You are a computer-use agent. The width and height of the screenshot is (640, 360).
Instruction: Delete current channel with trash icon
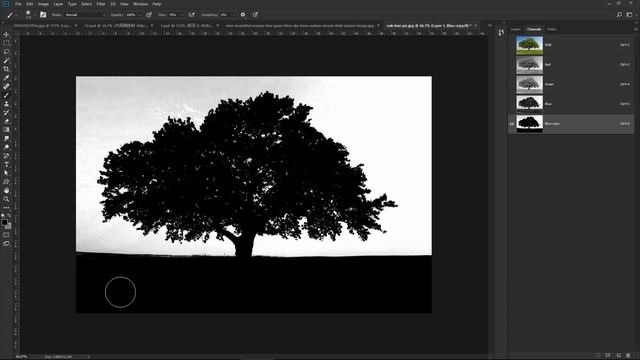click(628, 356)
